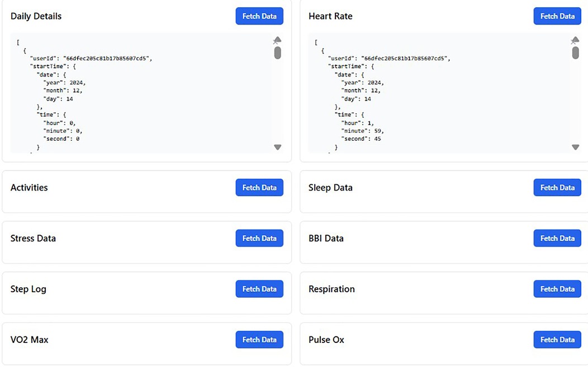The image size is (588, 367).
Task: Fetch Respiration data
Action: pos(557,289)
